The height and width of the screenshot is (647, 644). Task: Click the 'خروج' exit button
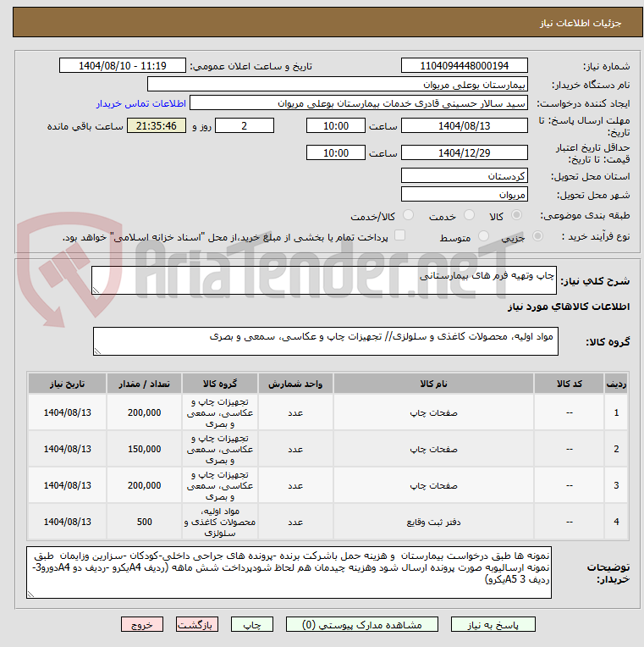pos(142,625)
